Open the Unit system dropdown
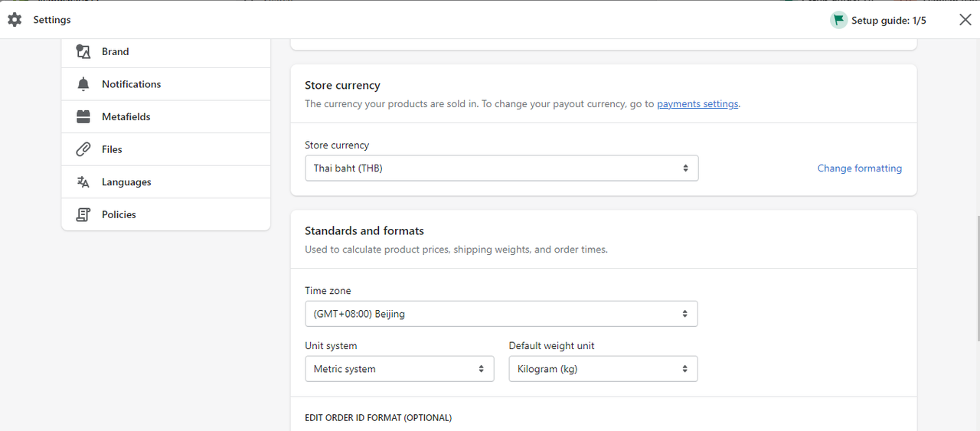Image resolution: width=980 pixels, height=431 pixels. [x=399, y=369]
